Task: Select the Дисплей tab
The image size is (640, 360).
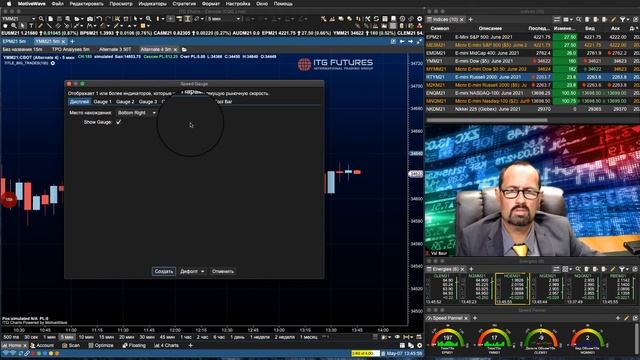Action: tap(79, 102)
